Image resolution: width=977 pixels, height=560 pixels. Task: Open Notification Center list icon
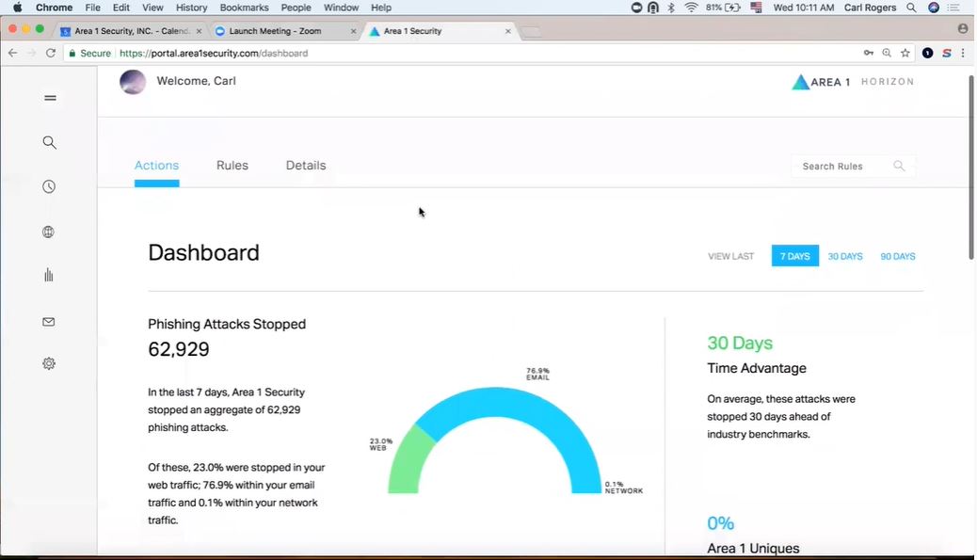click(x=953, y=8)
